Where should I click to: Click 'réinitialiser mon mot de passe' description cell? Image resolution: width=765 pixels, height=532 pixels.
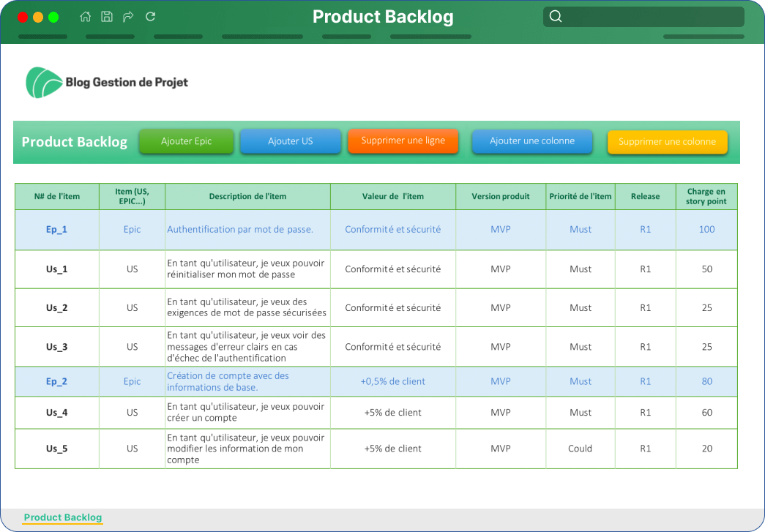pos(248,269)
